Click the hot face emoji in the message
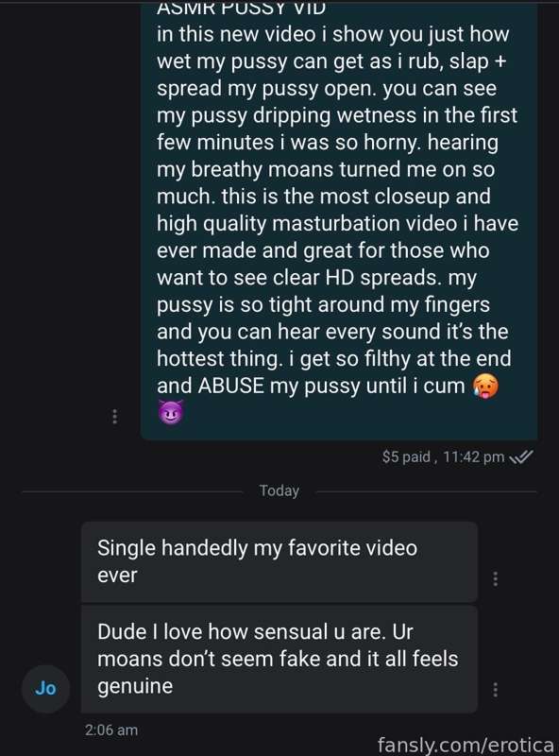This screenshot has width=559, height=756. [485, 386]
